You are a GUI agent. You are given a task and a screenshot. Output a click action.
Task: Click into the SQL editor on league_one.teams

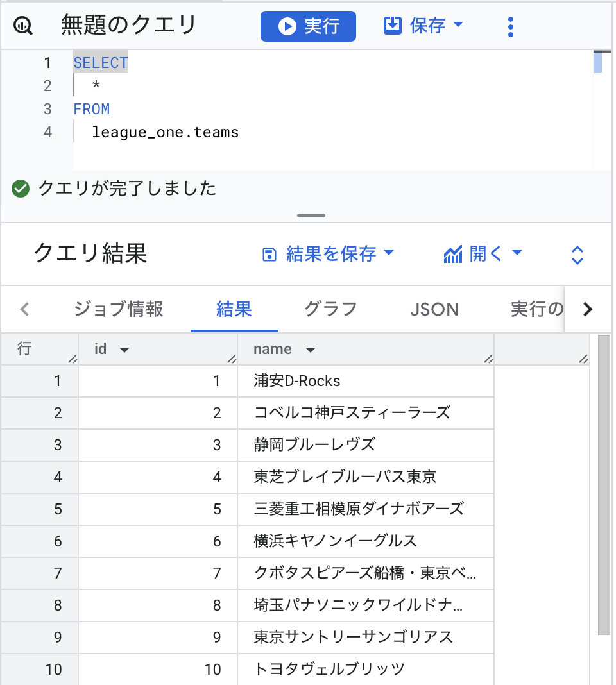tap(166, 132)
